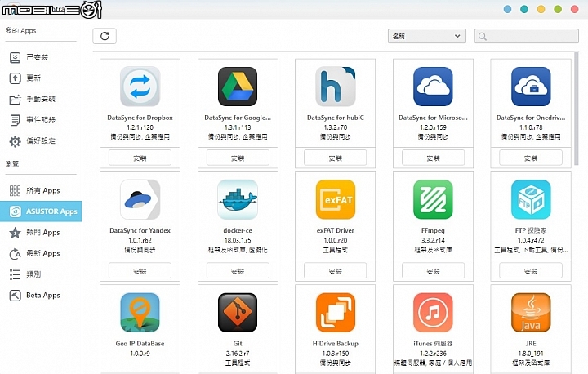This screenshot has height=374, width=588.
Task: Click the version text "3.3.2.r14"
Action: point(433,240)
